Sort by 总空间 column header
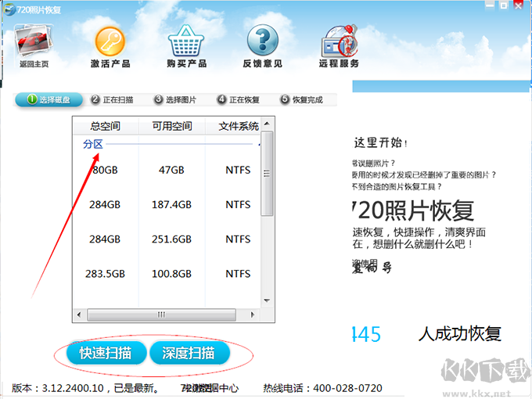The width and height of the screenshot is (532, 399). pyautogui.click(x=106, y=126)
